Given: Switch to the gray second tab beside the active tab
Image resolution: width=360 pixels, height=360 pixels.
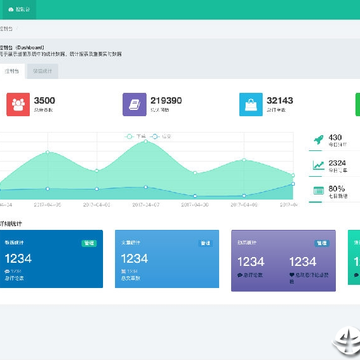Looking at the screenshot, I should click(42, 71).
